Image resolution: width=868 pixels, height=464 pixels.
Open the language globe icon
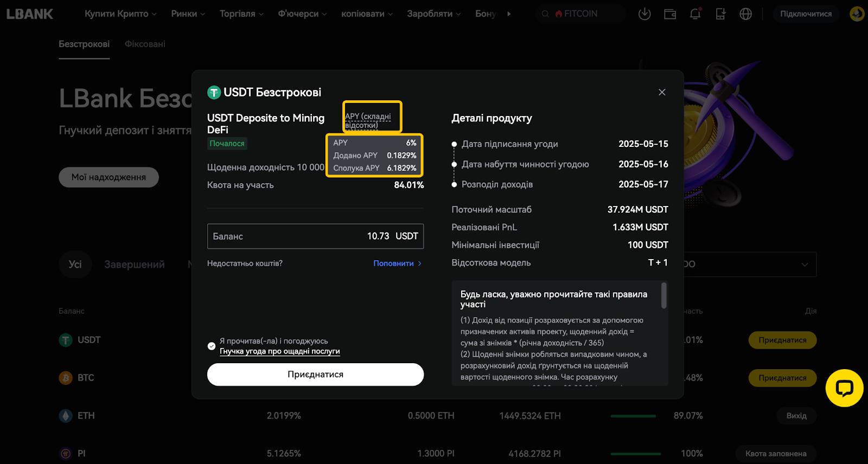[746, 14]
